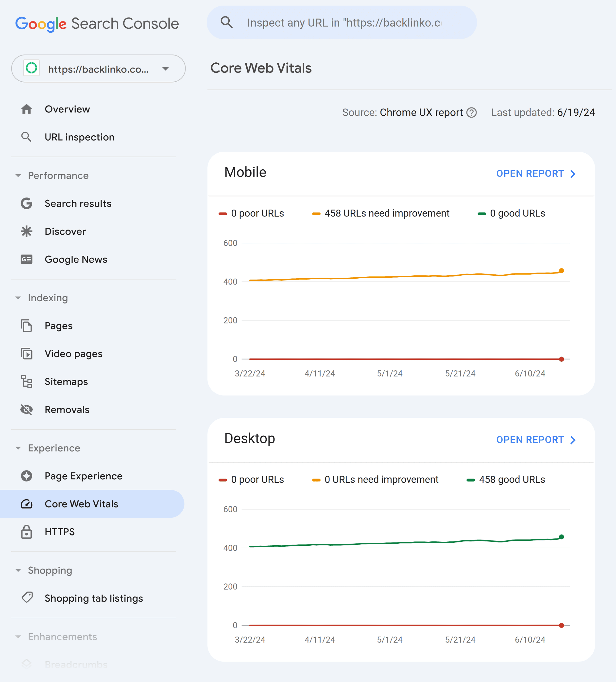The width and height of the screenshot is (616, 682).
Task: Select the URL inspection magnifier icon
Action: (26, 137)
